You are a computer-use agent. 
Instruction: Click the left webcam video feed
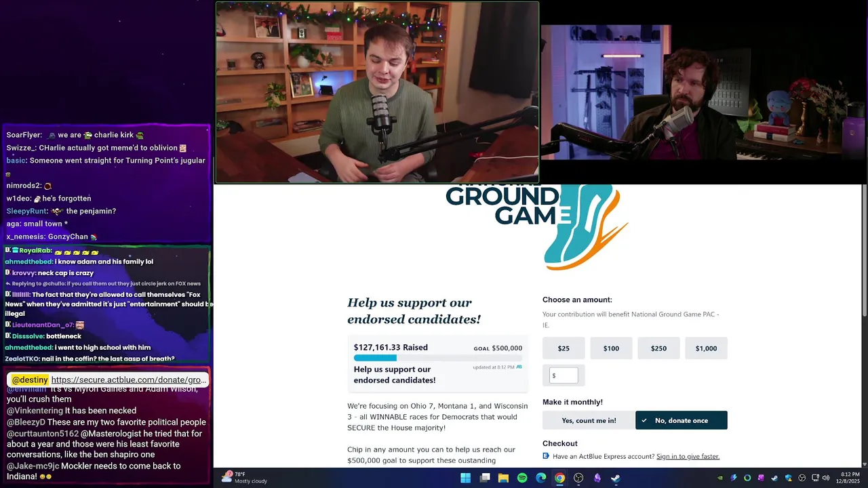pos(377,93)
